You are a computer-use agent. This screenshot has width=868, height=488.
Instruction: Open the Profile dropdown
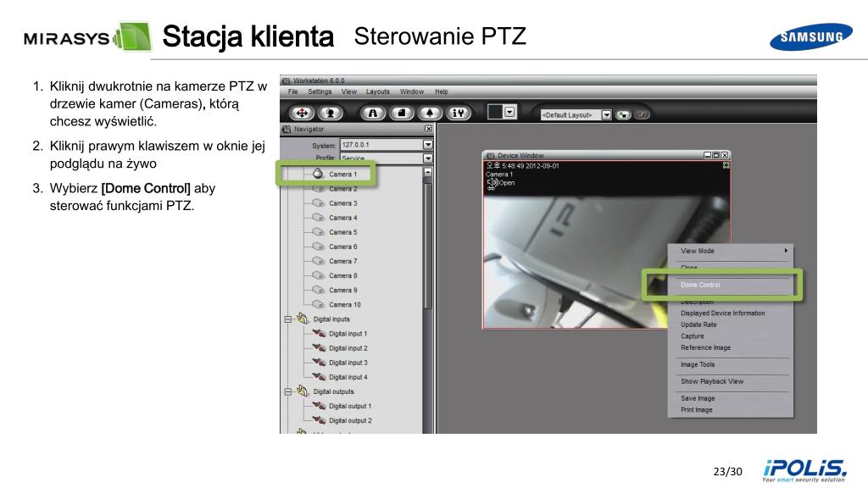428,158
